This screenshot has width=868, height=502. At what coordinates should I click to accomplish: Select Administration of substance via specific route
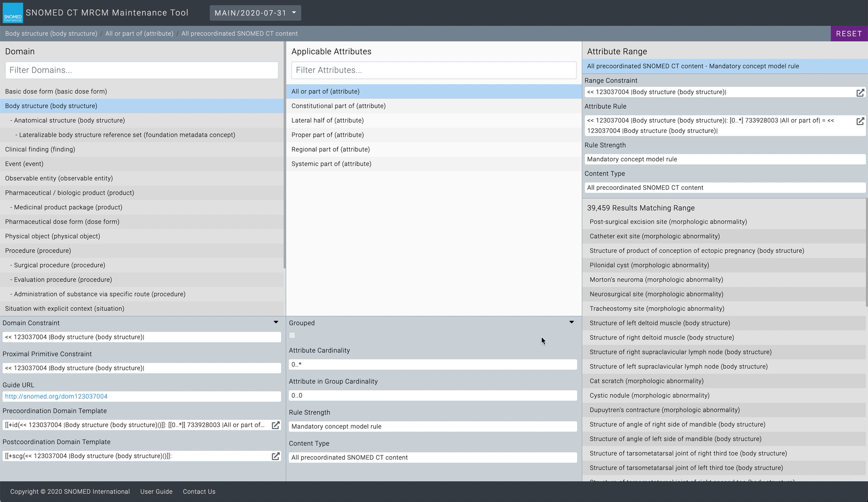click(x=142, y=294)
